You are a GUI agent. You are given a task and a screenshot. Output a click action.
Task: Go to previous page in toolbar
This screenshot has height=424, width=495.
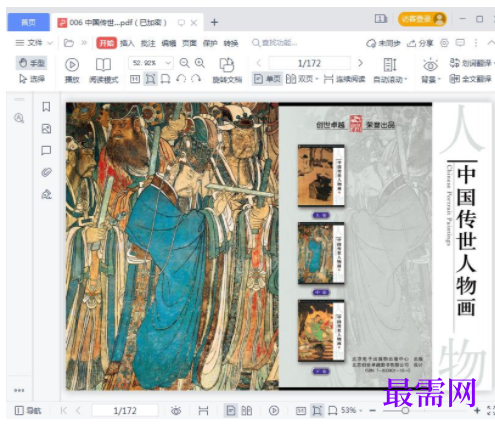click(x=259, y=63)
